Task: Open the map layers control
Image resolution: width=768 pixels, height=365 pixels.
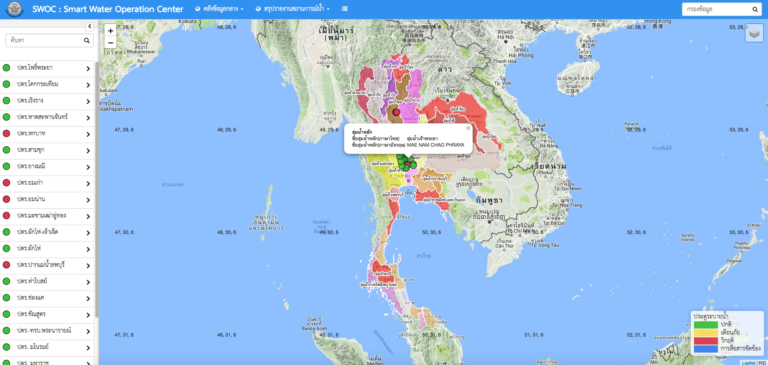Action: (754, 33)
